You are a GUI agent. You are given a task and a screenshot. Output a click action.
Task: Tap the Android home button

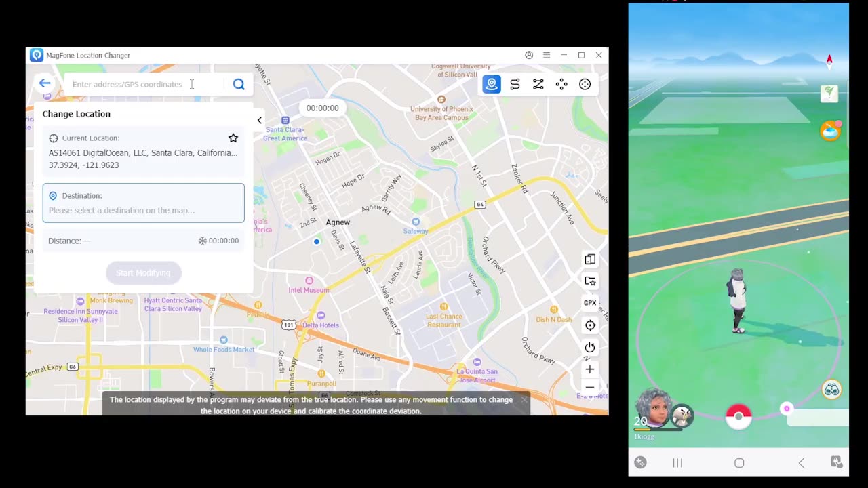click(739, 463)
